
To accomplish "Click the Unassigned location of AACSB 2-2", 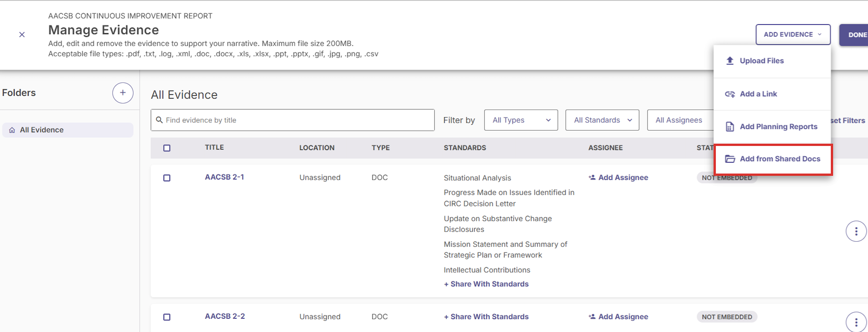I will pos(320,316).
